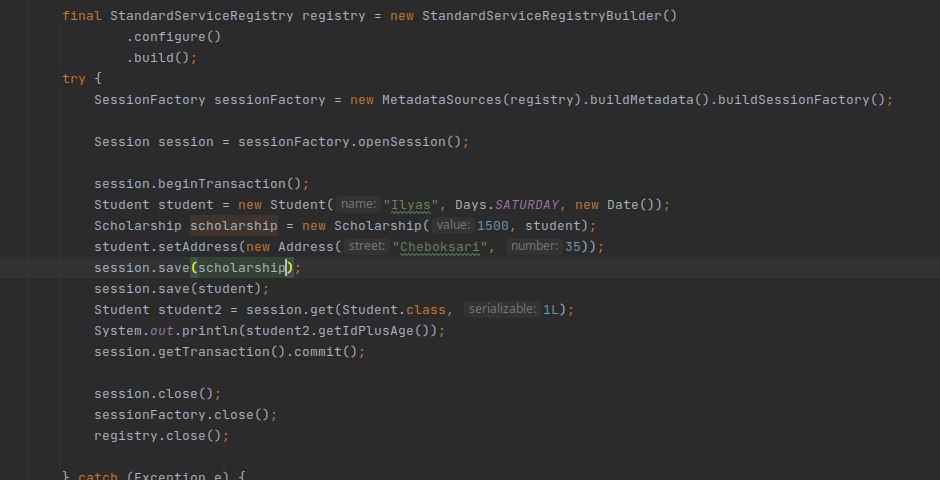The height and width of the screenshot is (480, 940).
Task: Click the 'SessionFactory' type declaration
Action: [x=150, y=99]
